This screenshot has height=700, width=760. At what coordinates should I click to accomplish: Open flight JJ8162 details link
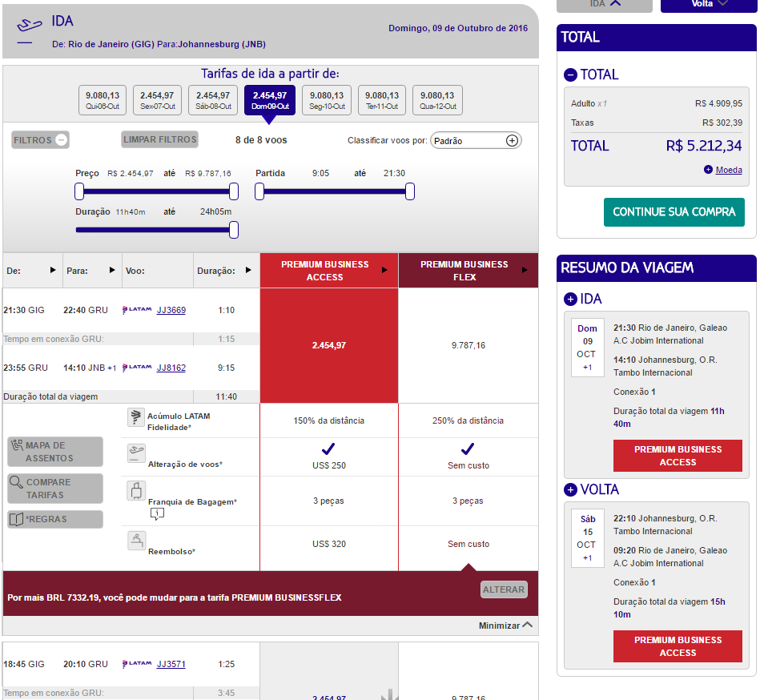pyautogui.click(x=171, y=368)
